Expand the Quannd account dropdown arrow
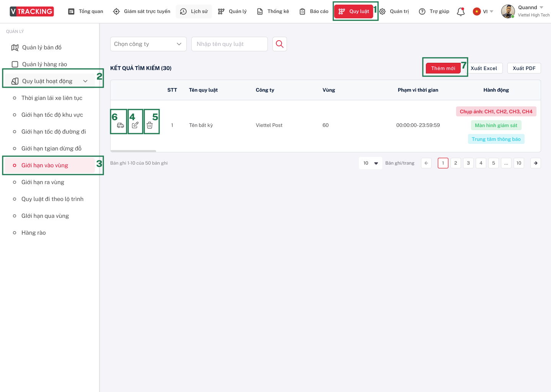 tap(541, 8)
